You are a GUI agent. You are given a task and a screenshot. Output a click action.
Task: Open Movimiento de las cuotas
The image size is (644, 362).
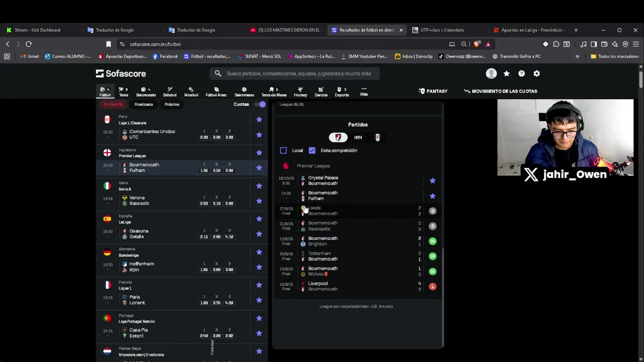tap(501, 91)
